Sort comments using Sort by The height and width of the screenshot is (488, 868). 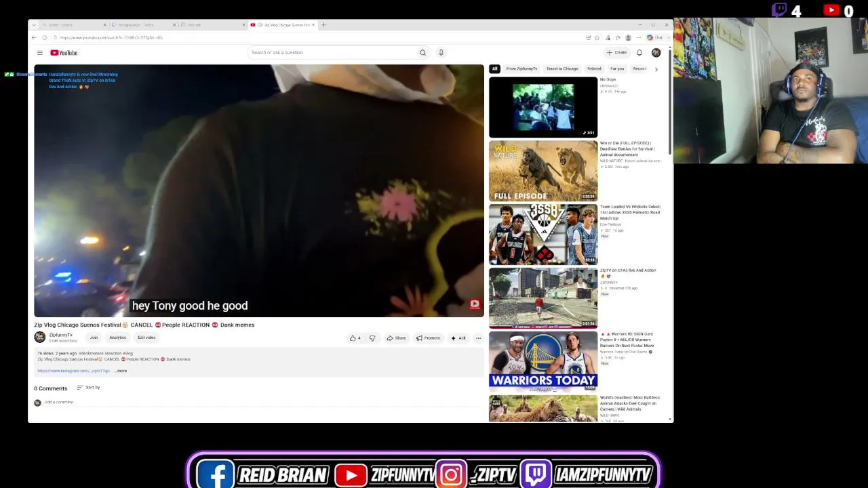tap(88, 388)
